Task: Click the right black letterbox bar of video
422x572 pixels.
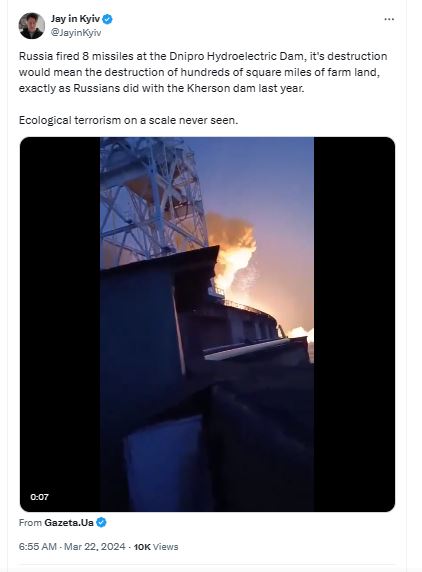Action: (x=354, y=324)
